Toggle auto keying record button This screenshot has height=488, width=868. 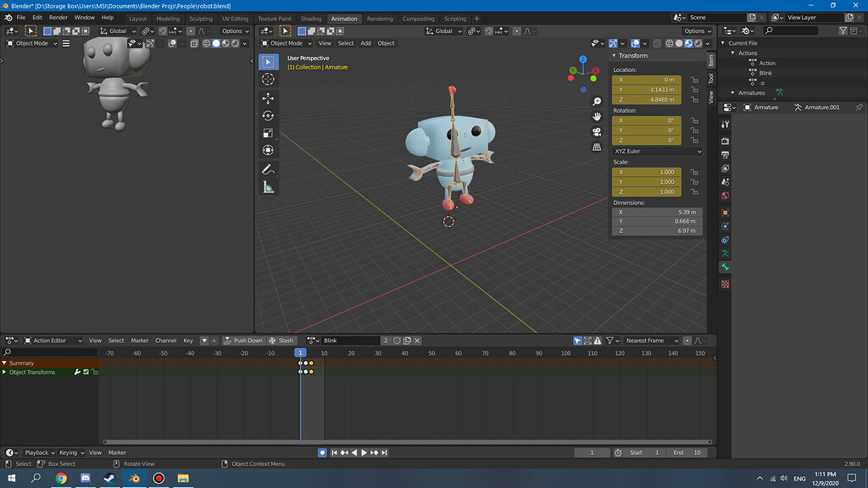tap(322, 452)
